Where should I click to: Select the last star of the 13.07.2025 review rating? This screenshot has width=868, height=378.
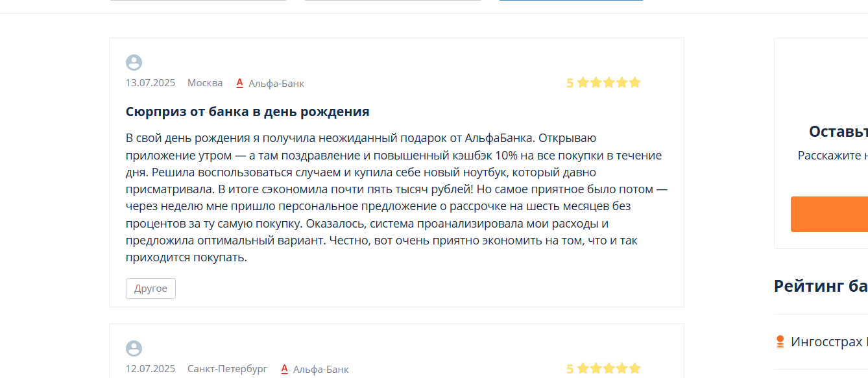pos(634,82)
